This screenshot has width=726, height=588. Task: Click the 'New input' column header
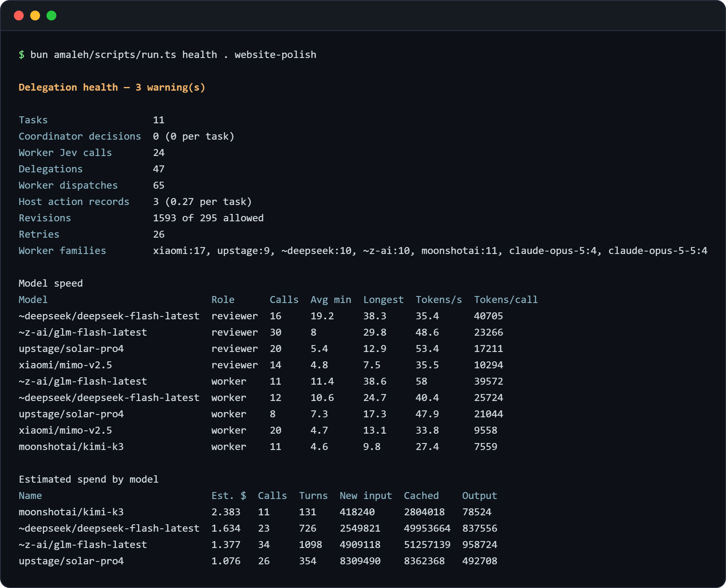366,496
